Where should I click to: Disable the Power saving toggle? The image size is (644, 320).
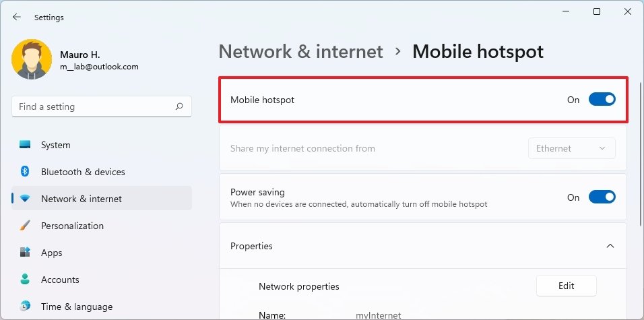click(x=602, y=197)
